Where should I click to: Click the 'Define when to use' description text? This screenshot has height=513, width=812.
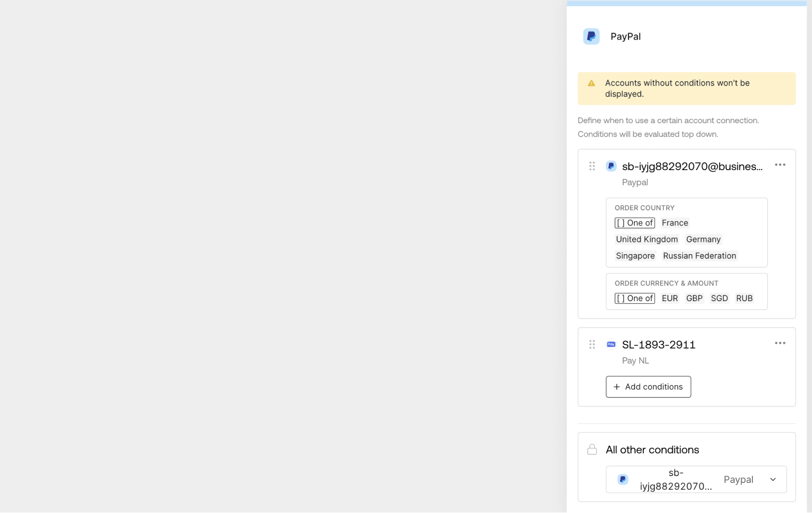click(x=668, y=127)
